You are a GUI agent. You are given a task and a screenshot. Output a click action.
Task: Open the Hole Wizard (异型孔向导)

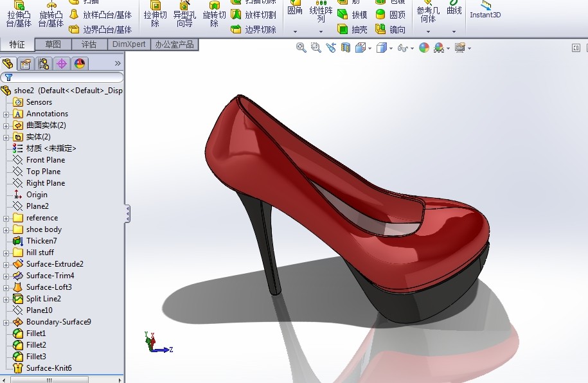(184, 14)
